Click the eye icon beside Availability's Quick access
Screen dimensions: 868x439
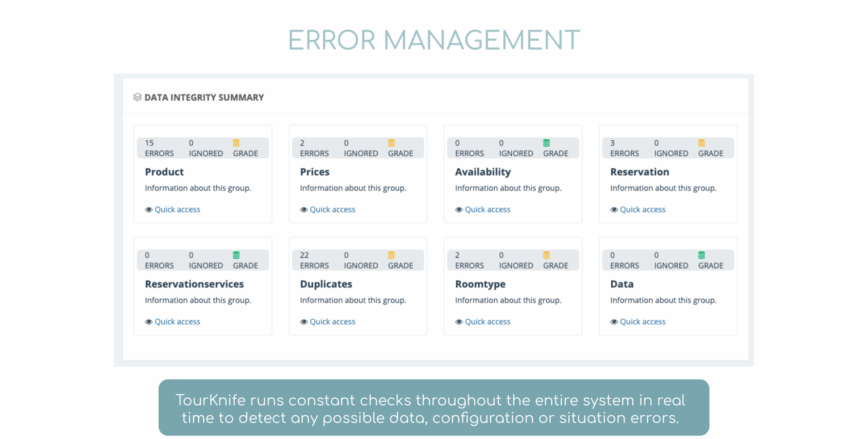click(459, 209)
